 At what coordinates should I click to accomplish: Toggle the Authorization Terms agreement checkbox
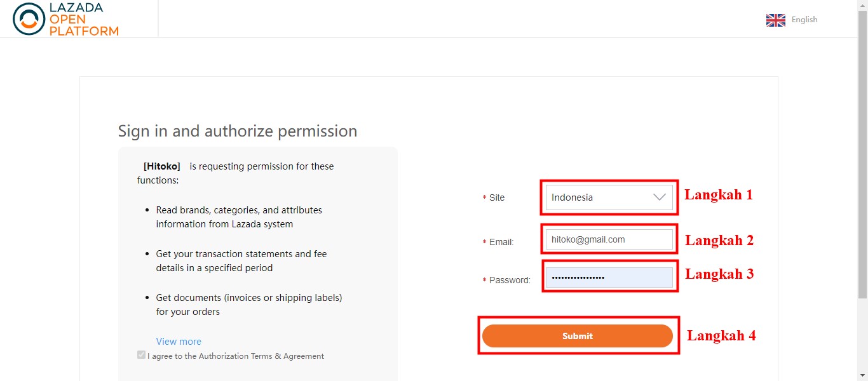(141, 355)
